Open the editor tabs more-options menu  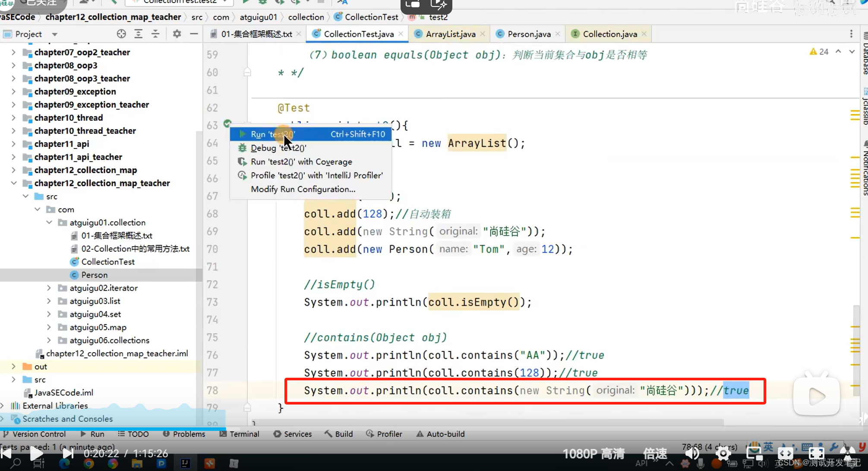pyautogui.click(x=851, y=34)
